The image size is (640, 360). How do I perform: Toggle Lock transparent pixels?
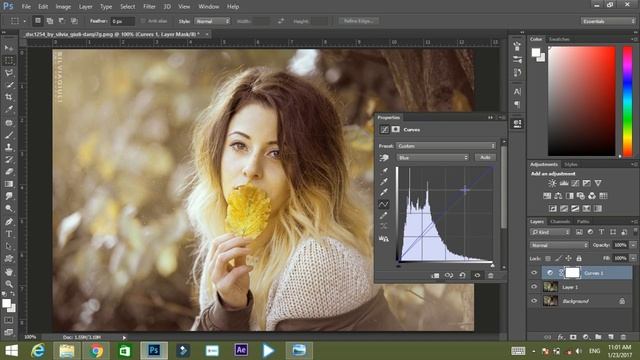click(548, 258)
